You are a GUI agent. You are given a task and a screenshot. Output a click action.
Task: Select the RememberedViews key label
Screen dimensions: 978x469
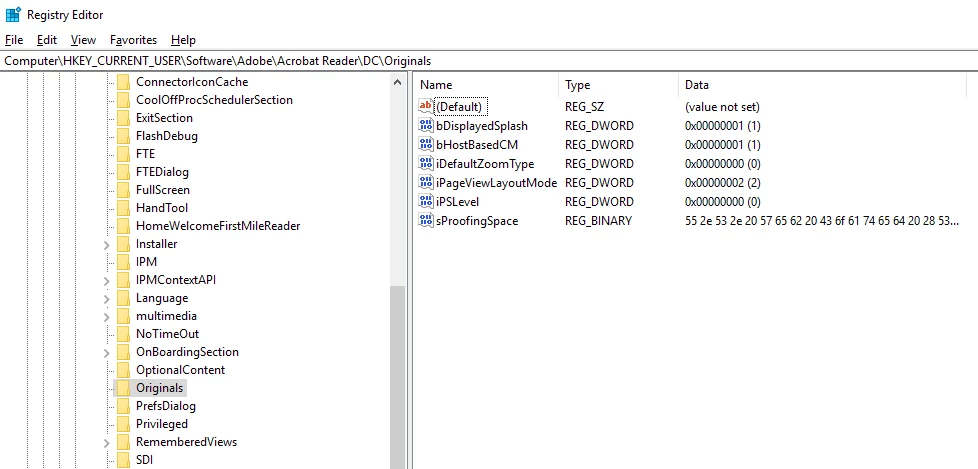[x=186, y=442]
